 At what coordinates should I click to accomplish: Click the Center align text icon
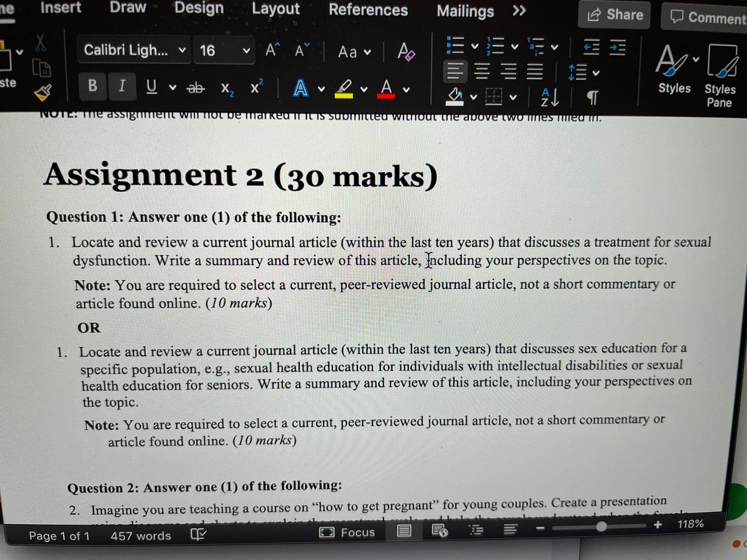481,71
